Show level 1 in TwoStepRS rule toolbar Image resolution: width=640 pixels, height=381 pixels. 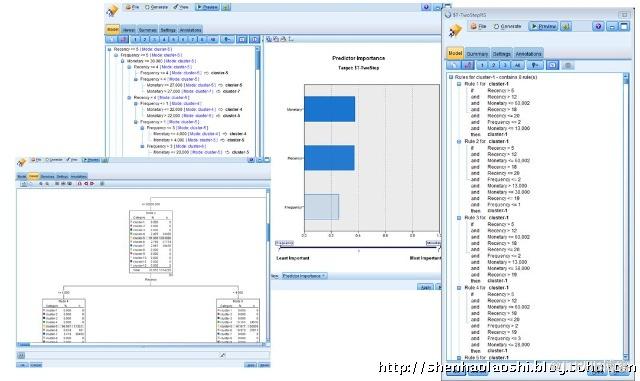coord(482,65)
